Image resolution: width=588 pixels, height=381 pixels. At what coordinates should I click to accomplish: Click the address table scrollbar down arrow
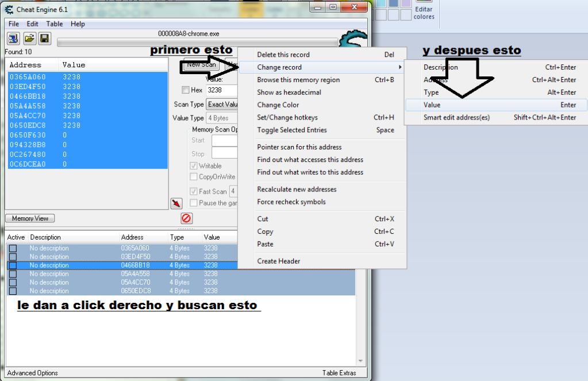click(x=360, y=361)
